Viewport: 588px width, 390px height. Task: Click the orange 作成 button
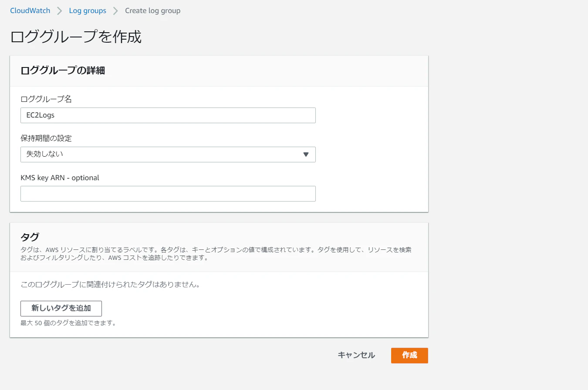[409, 355]
